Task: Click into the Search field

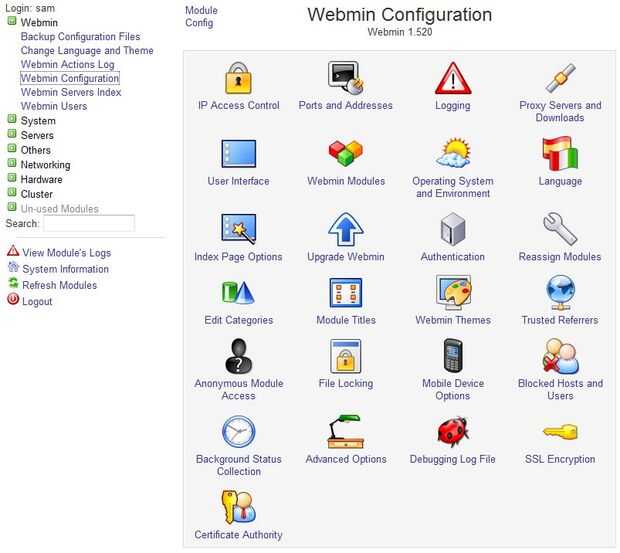Action: tap(89, 223)
